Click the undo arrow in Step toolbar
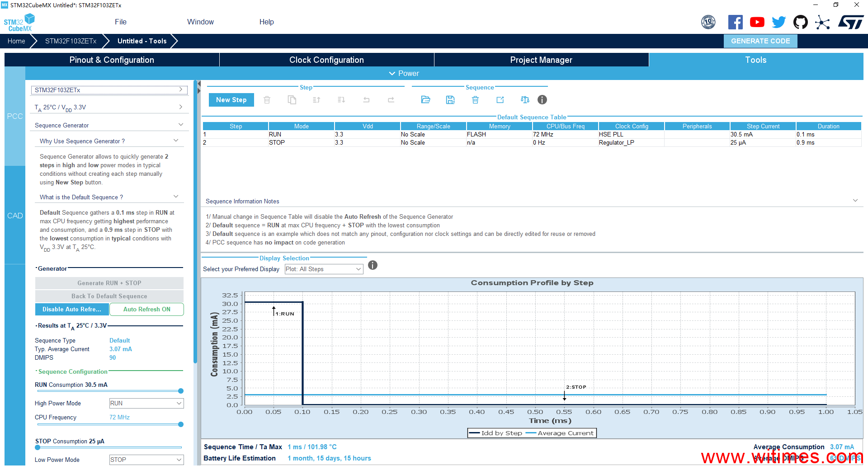The image size is (868, 470). [x=366, y=100]
